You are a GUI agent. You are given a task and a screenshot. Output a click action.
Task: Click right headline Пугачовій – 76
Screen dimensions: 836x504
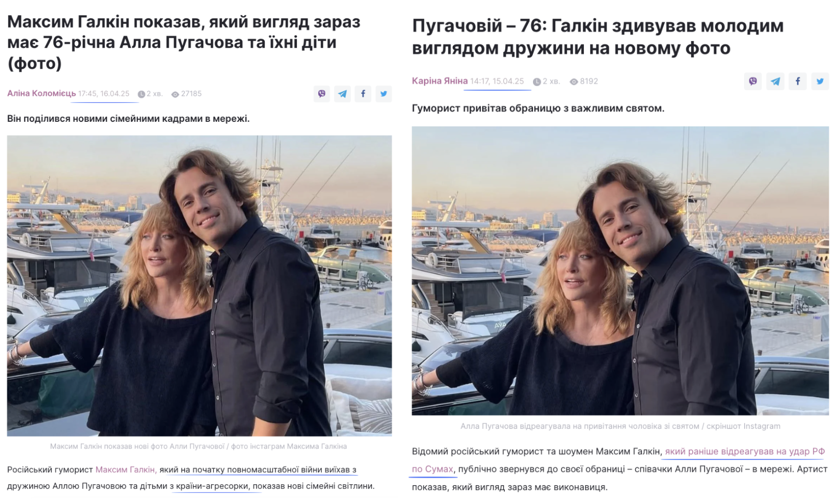[598, 36]
